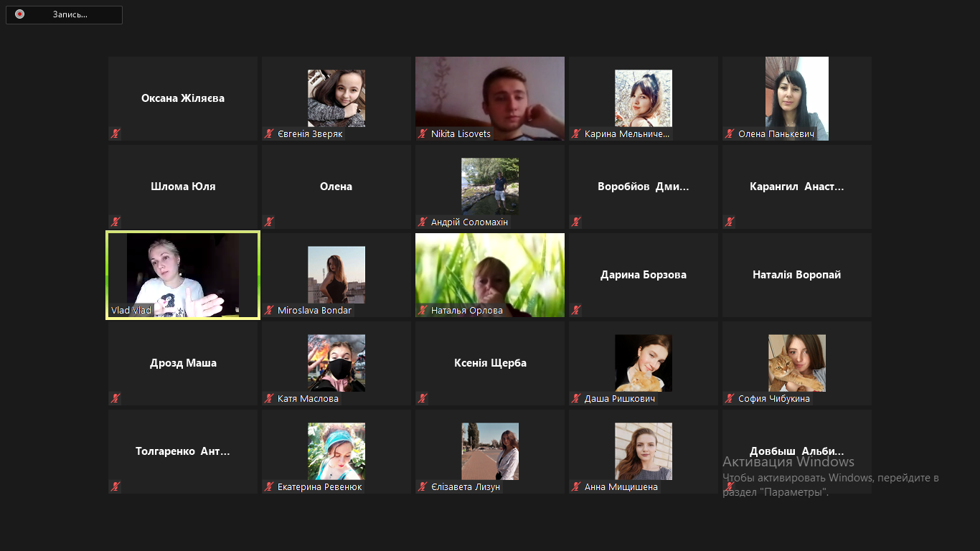The image size is (980, 551).
Task: Click the name Ксенія Щерба
Action: [490, 363]
